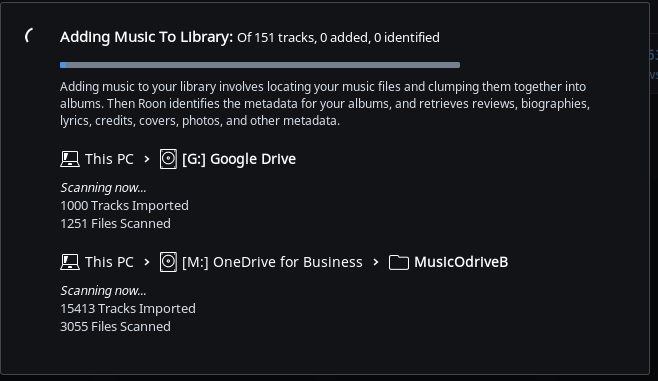Image resolution: width=658 pixels, height=381 pixels.
Task: Select the [G:] Google Drive path label
Action: [x=239, y=159]
